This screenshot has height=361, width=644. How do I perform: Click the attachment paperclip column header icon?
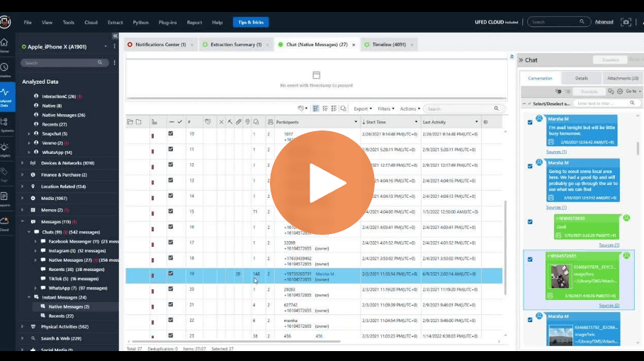(x=239, y=122)
